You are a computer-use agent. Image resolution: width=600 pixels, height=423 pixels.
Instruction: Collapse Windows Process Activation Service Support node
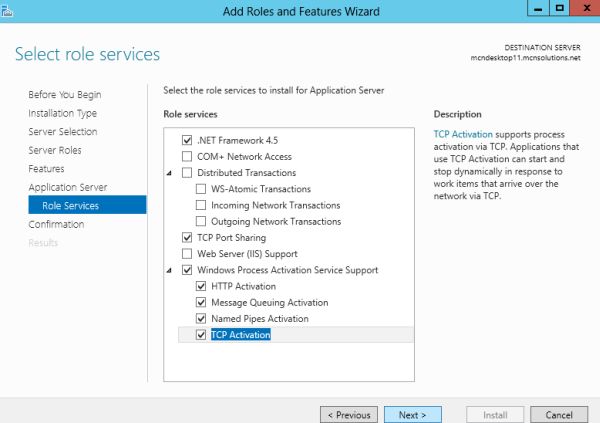[171, 270]
